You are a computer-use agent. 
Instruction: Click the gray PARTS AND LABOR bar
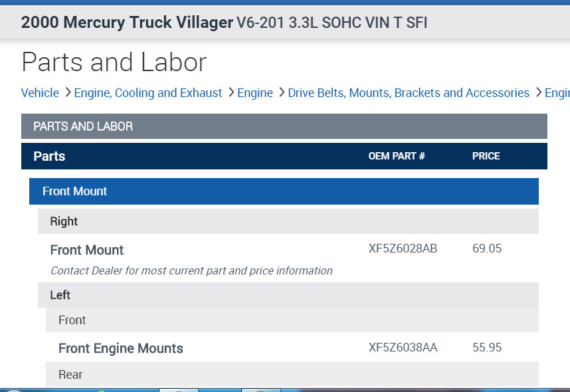click(284, 126)
